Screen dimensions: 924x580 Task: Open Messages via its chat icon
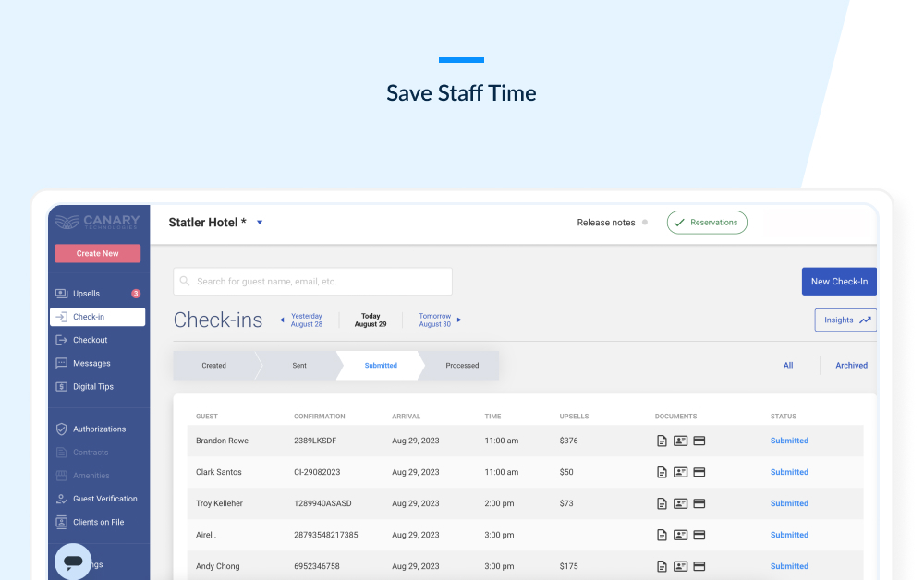point(62,364)
